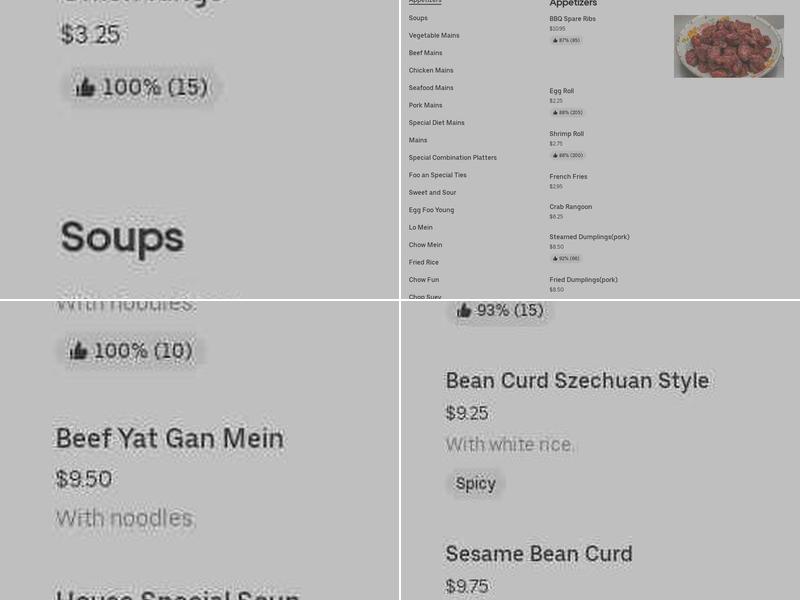Screen dimensions: 800x600
Task: Click the thumbs-up icon next to 93% (15)
Action: [465, 310]
